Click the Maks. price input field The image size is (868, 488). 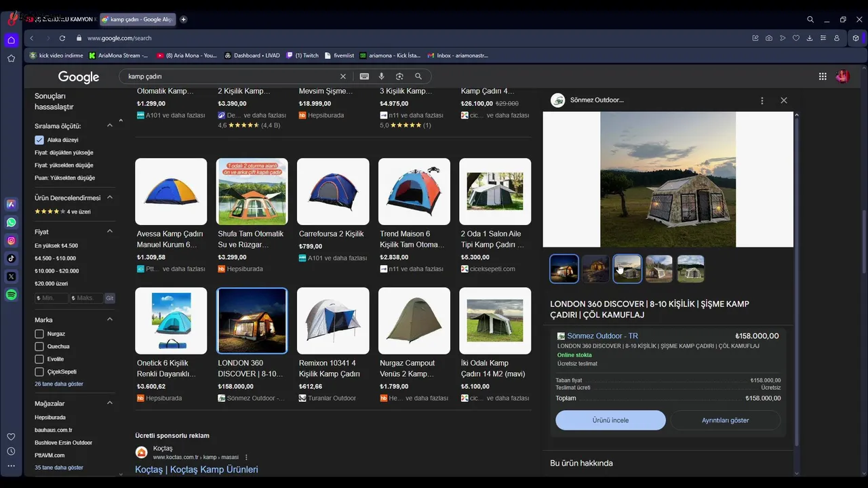coord(86,298)
